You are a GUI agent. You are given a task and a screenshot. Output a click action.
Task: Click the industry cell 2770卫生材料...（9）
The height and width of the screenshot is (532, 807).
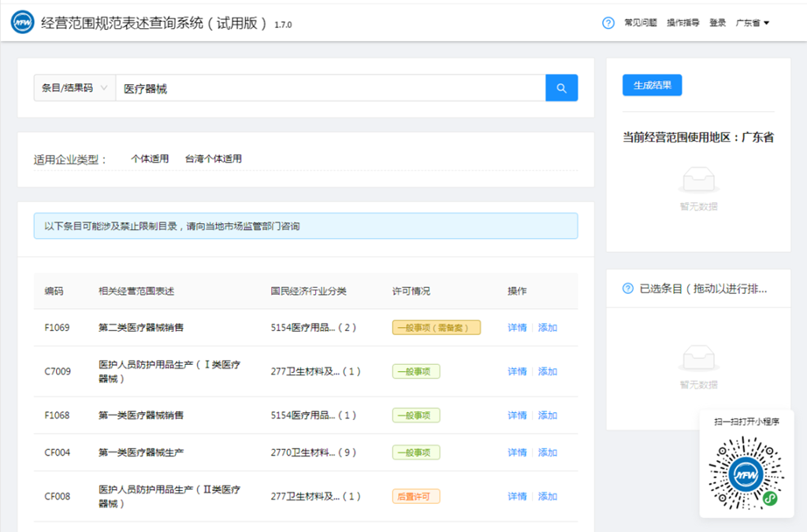point(314,452)
